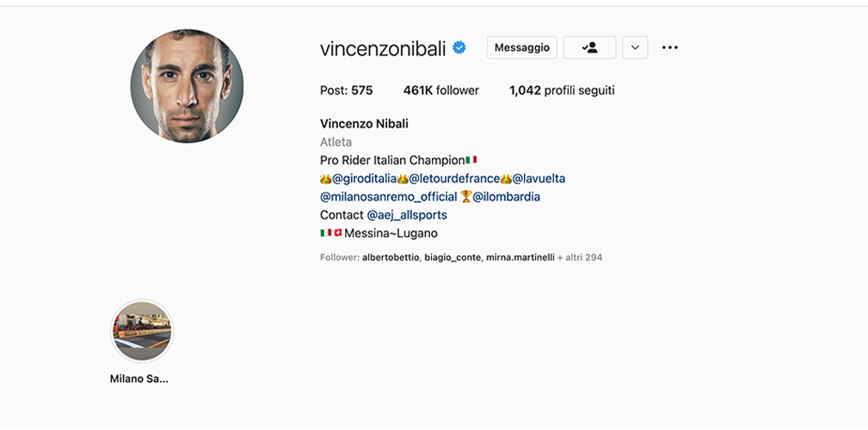View the 1,042 profili seguiti list
The image size is (868, 430).
tap(562, 91)
